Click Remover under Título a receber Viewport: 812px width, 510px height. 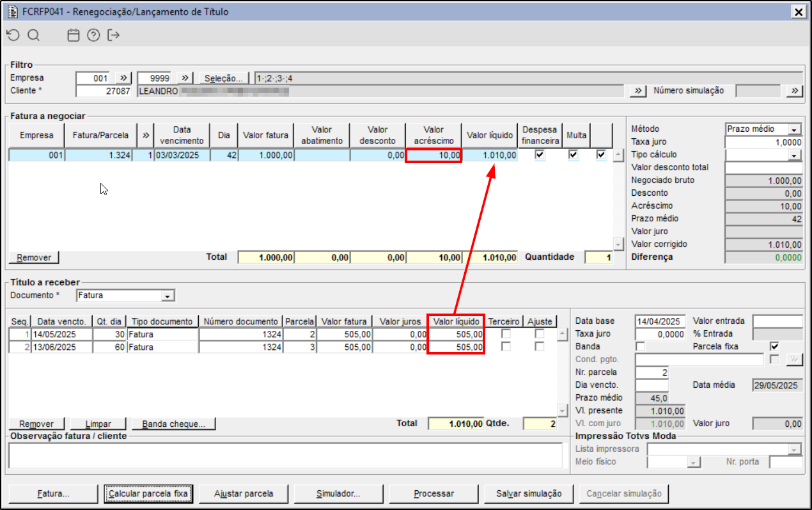click(36, 424)
